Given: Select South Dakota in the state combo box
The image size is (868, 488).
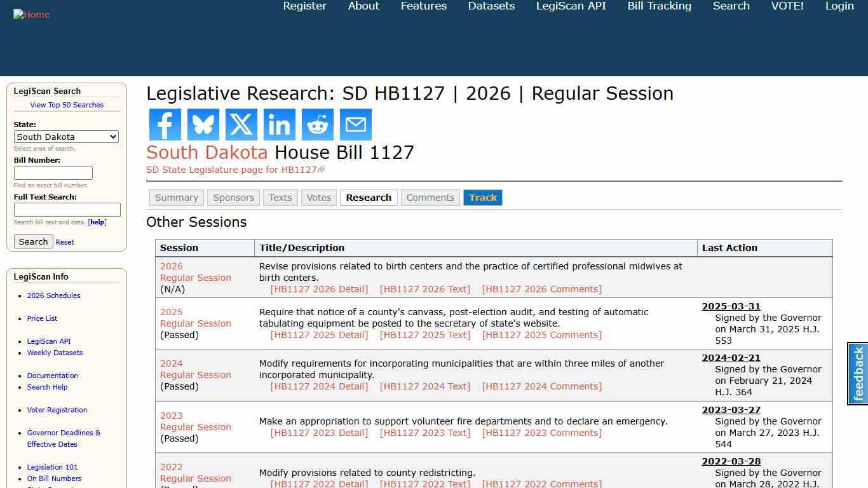Looking at the screenshot, I should click(66, 137).
